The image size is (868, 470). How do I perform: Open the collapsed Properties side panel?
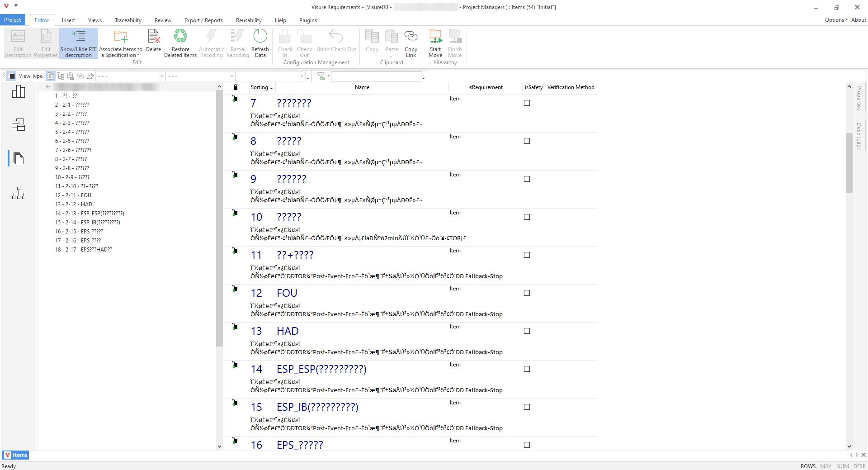point(859,98)
